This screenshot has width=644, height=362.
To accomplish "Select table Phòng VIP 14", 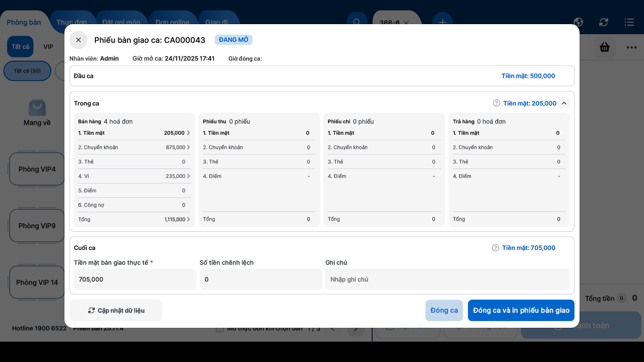I will click(x=37, y=282).
